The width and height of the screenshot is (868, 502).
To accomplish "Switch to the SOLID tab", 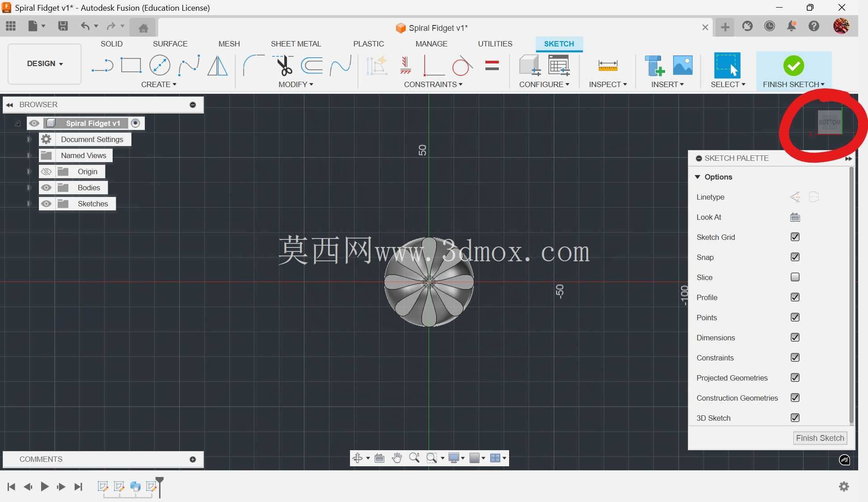I will coord(111,44).
